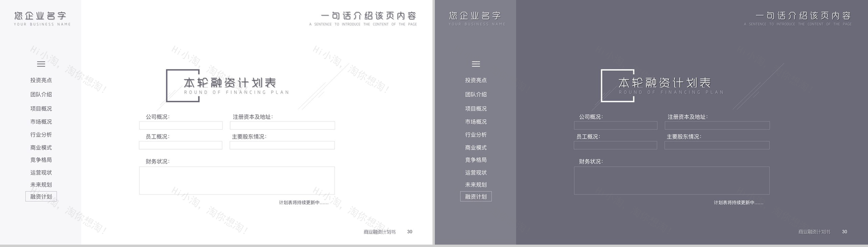
Task: Click page number 30 on dark slide
Action: tap(844, 232)
